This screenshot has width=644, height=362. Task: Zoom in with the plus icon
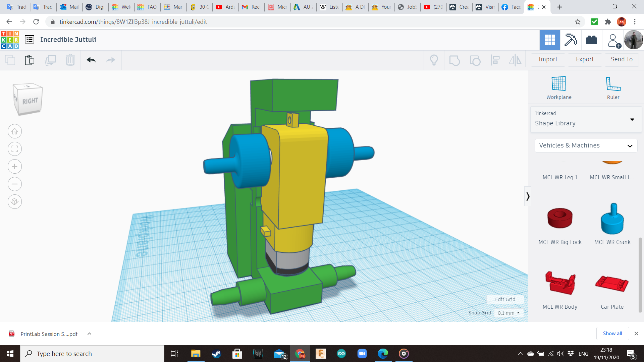(15, 167)
